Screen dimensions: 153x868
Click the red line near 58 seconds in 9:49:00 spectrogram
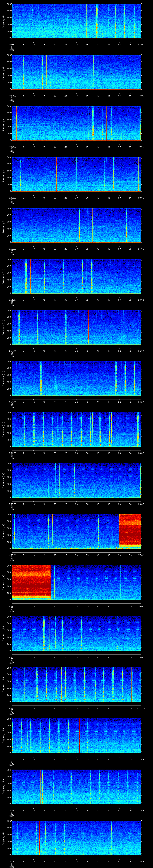pyautogui.click(x=138, y=174)
